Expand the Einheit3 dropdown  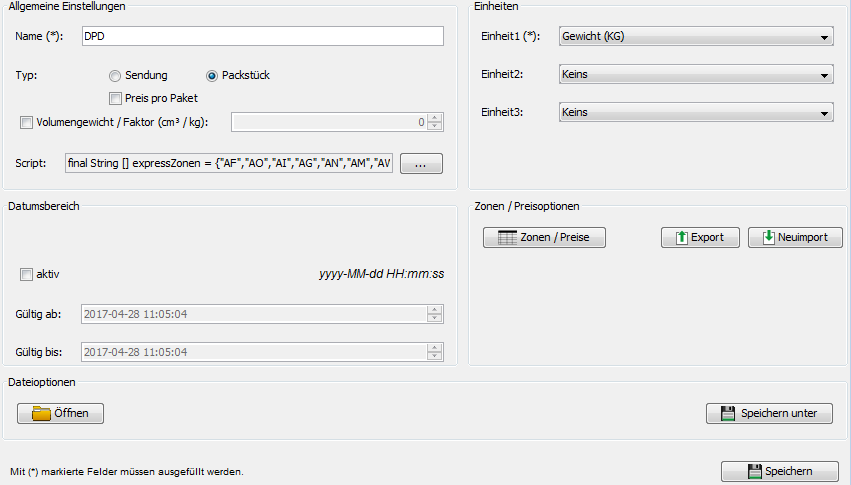click(x=696, y=113)
